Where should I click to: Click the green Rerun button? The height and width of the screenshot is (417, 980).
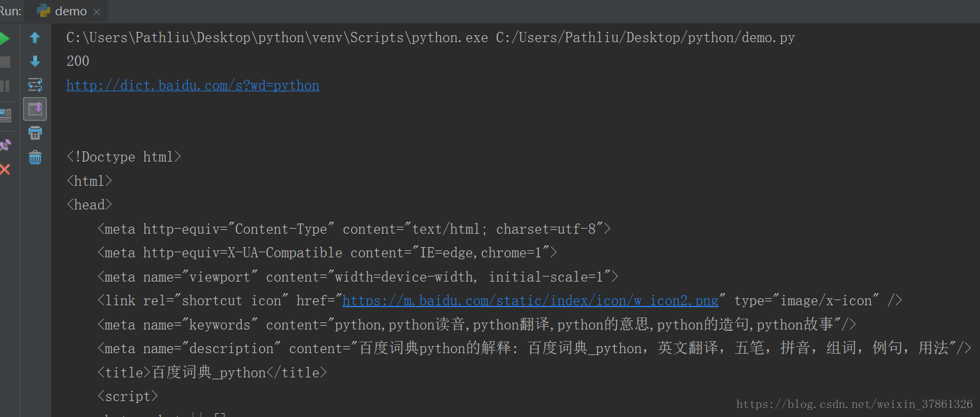point(4,38)
